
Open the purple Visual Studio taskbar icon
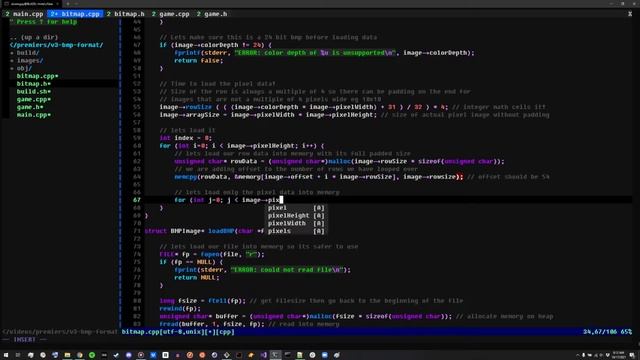(263, 355)
